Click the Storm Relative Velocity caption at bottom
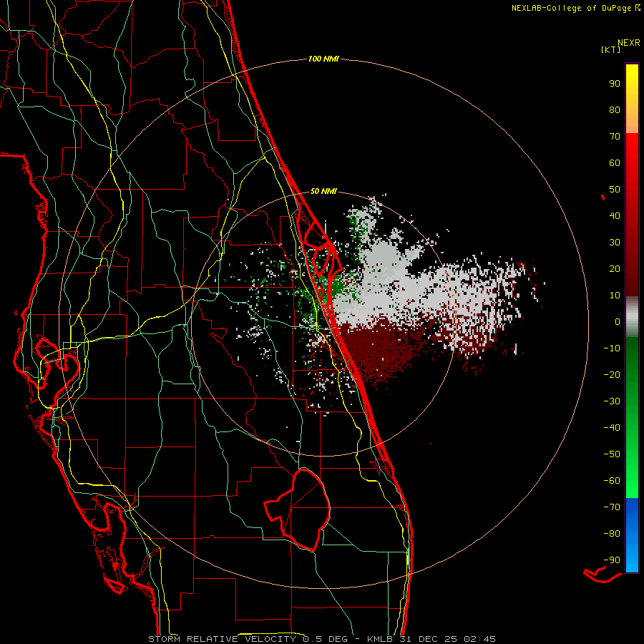This screenshot has width=644, height=644. tap(321, 639)
